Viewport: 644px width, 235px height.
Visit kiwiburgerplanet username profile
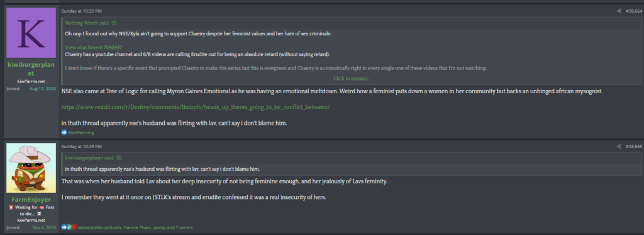[31, 68]
